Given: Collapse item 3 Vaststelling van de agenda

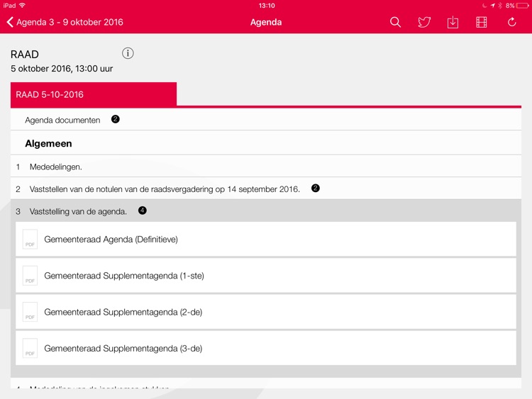Looking at the screenshot, I should 266,211.
